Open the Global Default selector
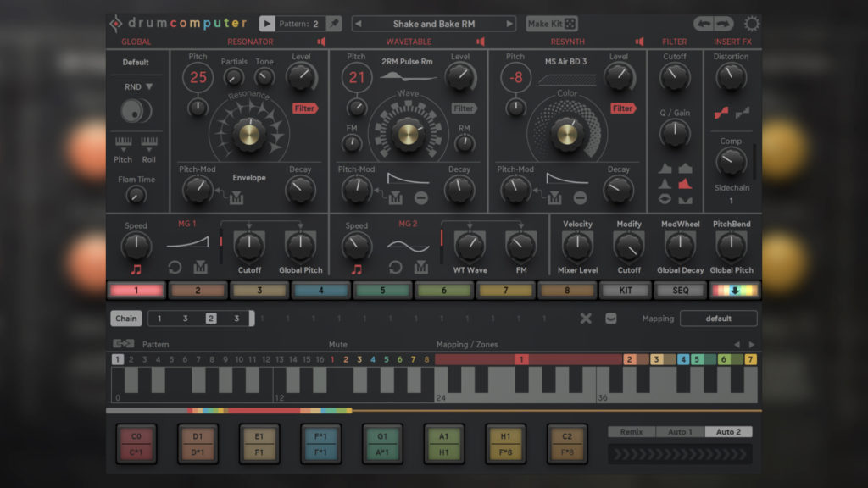 tap(136, 62)
